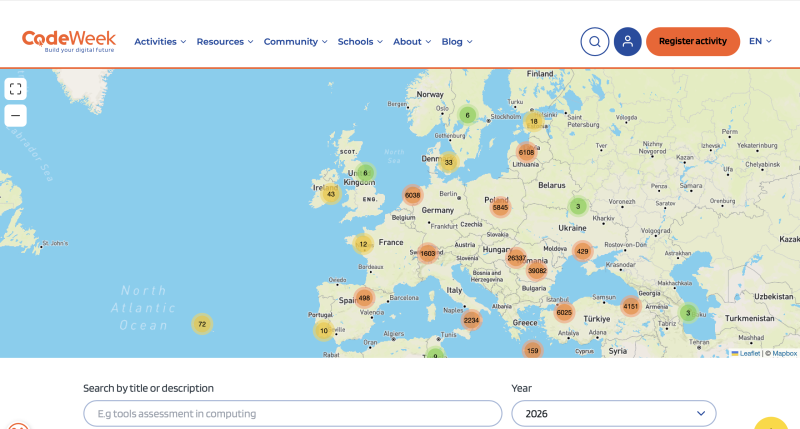Toggle fullscreen map view
800x429 pixels.
tap(16, 89)
